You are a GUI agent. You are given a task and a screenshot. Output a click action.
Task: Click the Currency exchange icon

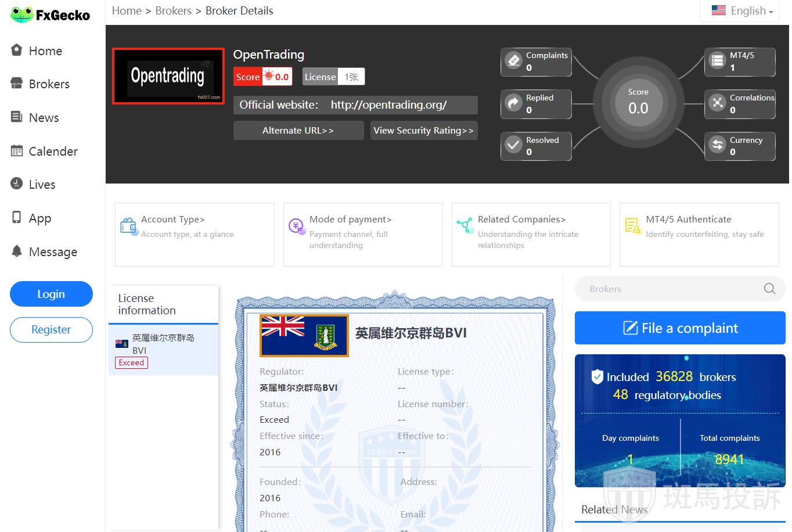718,145
